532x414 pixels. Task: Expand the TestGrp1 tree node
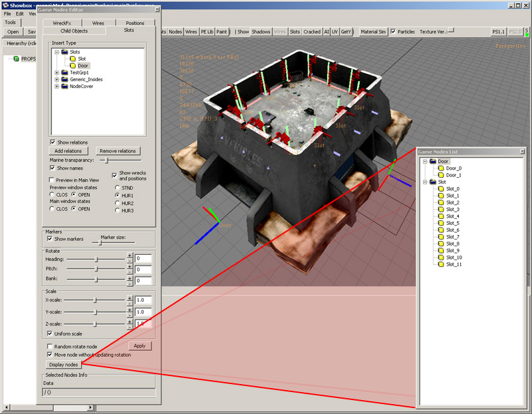click(57, 73)
